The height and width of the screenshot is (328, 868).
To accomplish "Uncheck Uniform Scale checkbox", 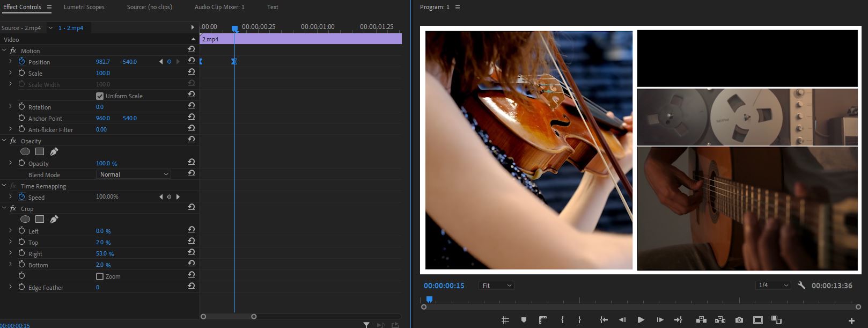I will [x=100, y=96].
